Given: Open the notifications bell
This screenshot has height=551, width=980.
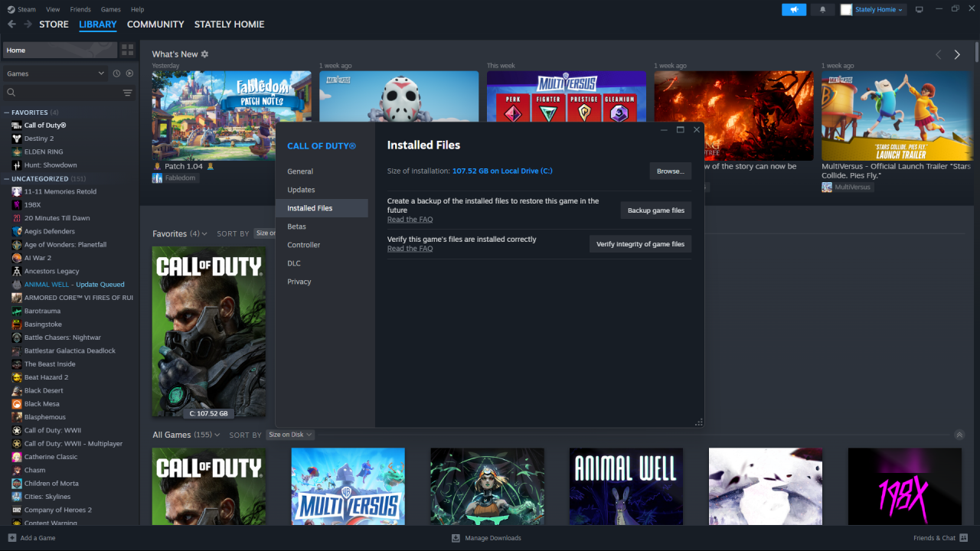Looking at the screenshot, I should (822, 9).
